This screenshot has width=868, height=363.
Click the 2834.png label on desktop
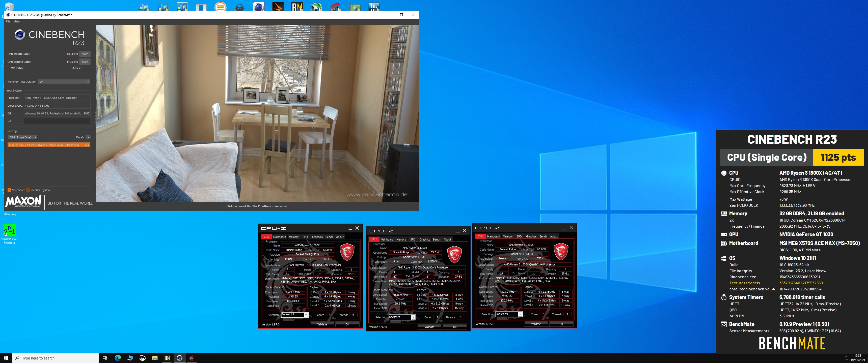pyautogui.click(x=10, y=214)
